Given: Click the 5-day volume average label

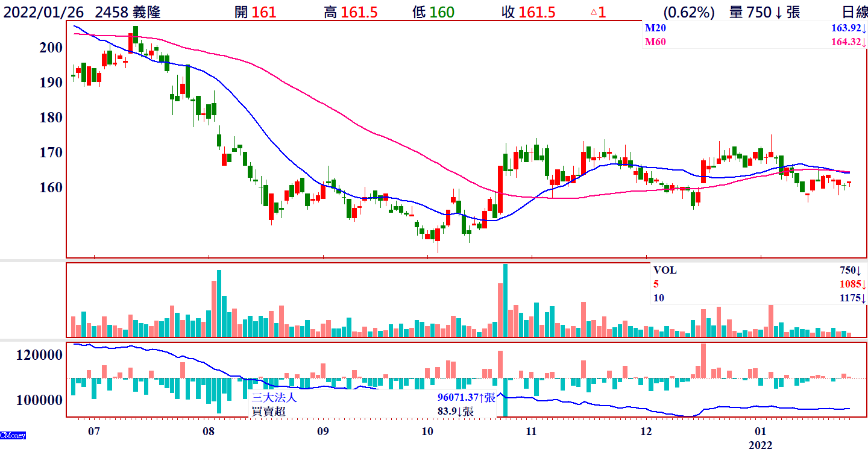Looking at the screenshot, I should [656, 284].
